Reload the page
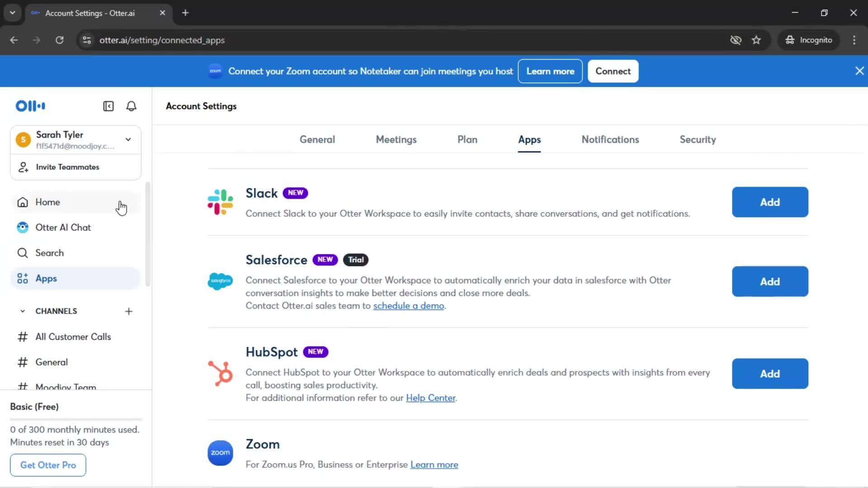Viewport: 868px width, 488px height. click(x=60, y=40)
